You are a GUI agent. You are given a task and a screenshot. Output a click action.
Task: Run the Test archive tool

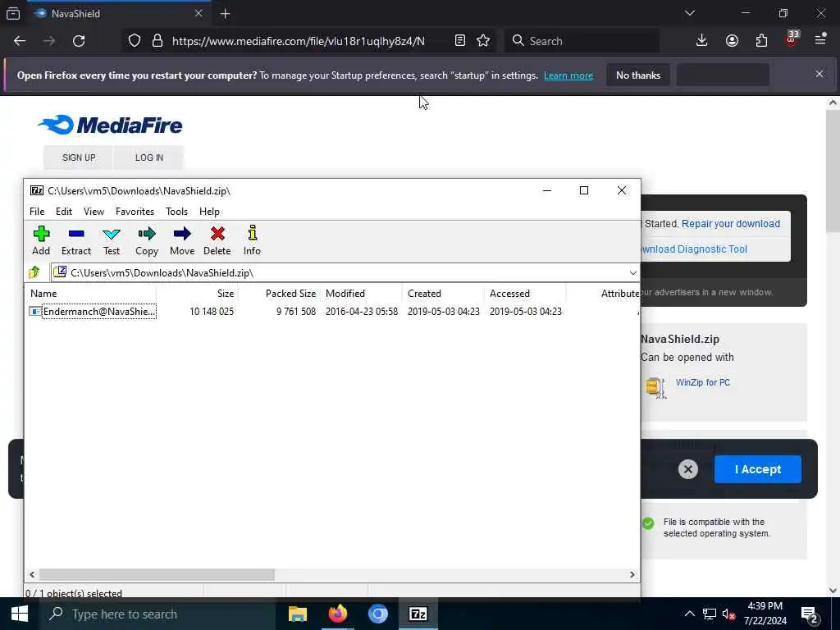(112, 240)
